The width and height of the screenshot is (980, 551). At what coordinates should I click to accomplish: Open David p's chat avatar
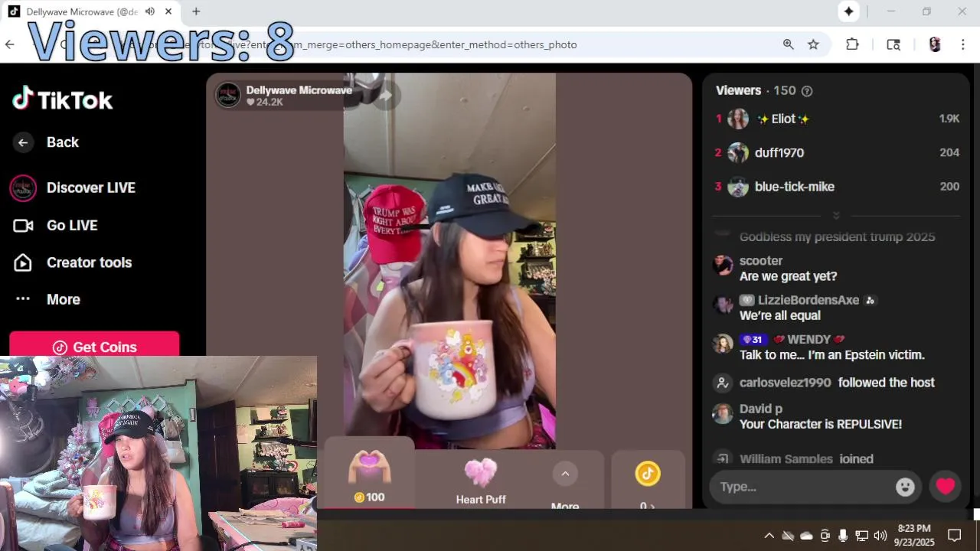(723, 413)
